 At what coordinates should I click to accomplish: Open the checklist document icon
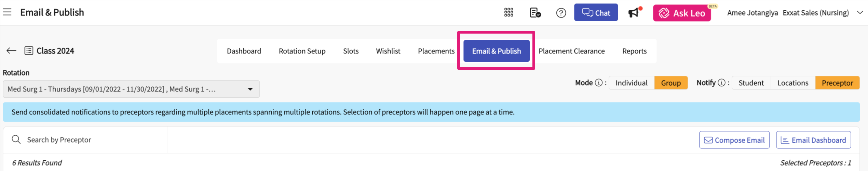tap(535, 13)
